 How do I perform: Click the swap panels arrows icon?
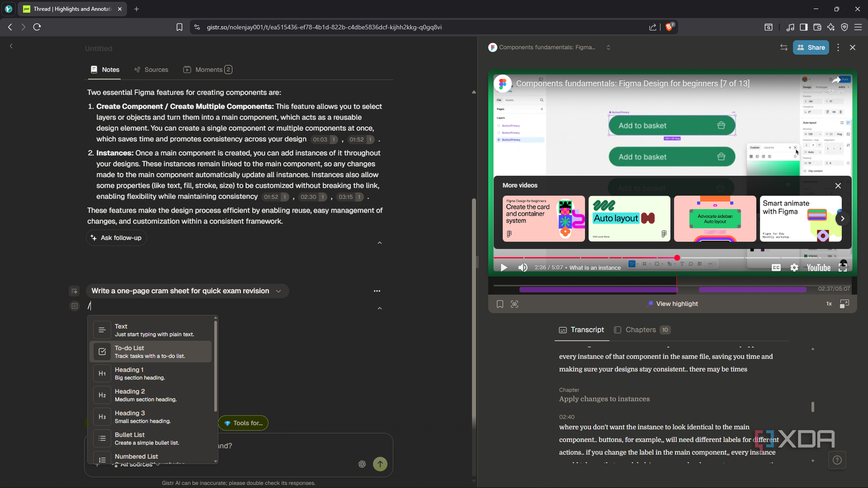coord(784,47)
